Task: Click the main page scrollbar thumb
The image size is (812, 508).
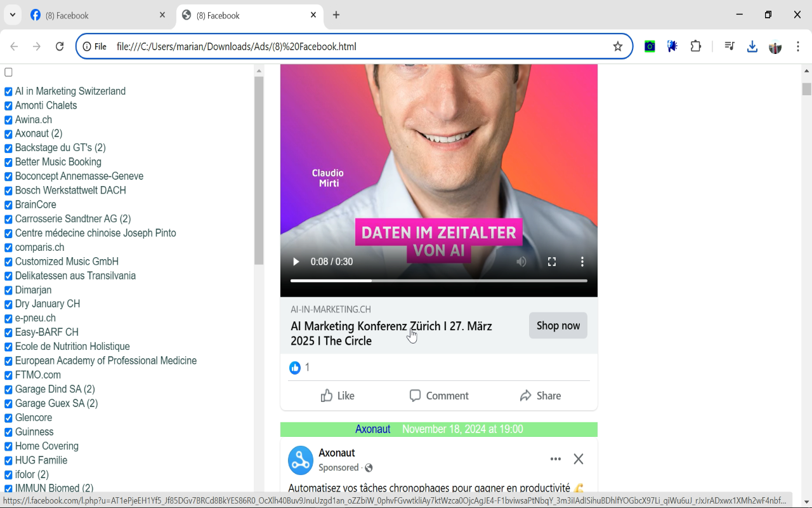Action: [807, 89]
